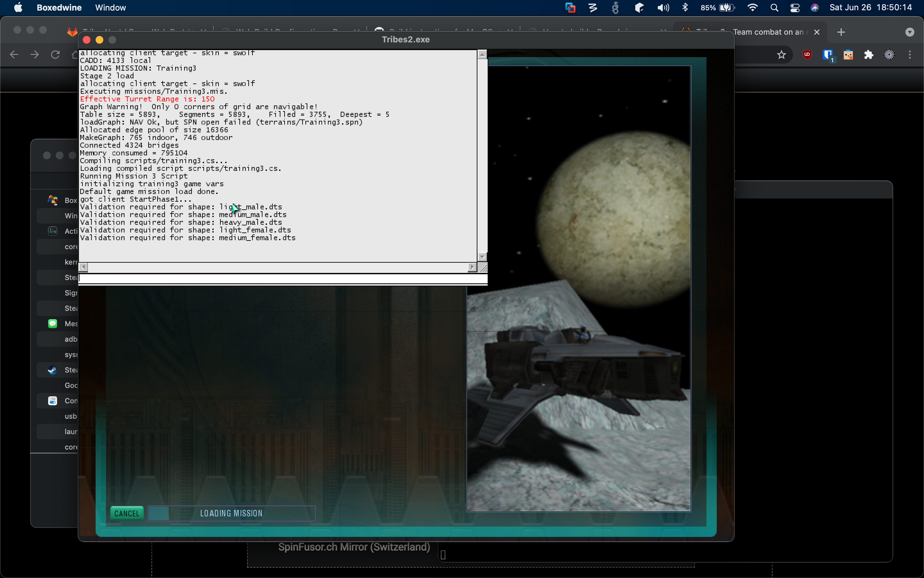The image size is (924, 578).
Task: Cancel the mission loading
Action: [x=127, y=513]
